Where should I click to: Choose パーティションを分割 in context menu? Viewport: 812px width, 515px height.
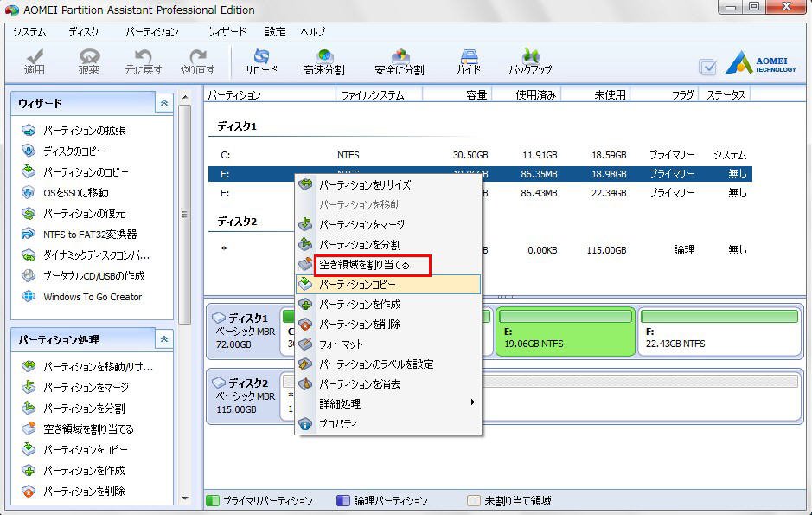tap(388, 245)
